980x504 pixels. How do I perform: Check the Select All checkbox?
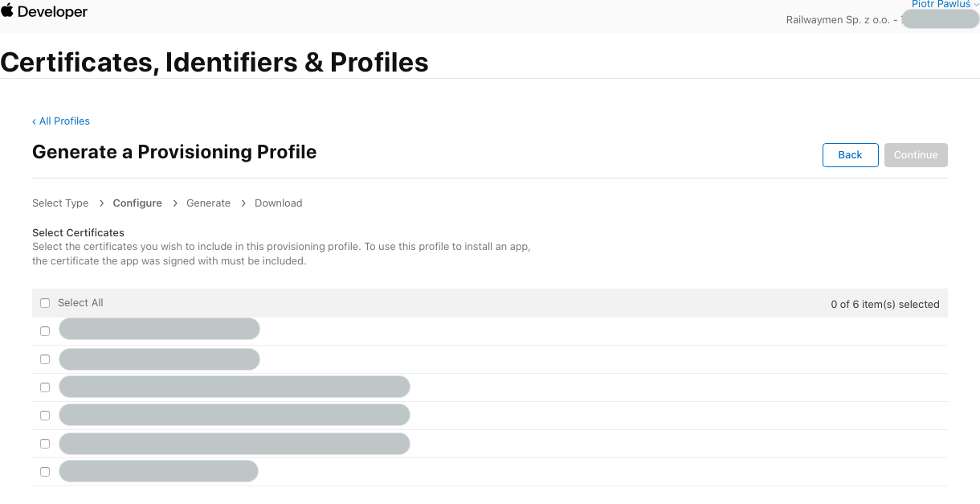(x=45, y=303)
